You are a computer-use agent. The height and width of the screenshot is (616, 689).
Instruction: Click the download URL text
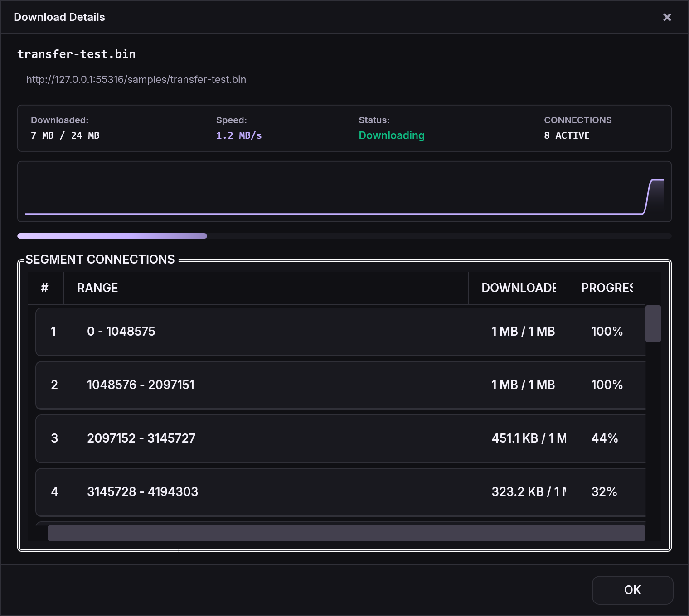[136, 79]
